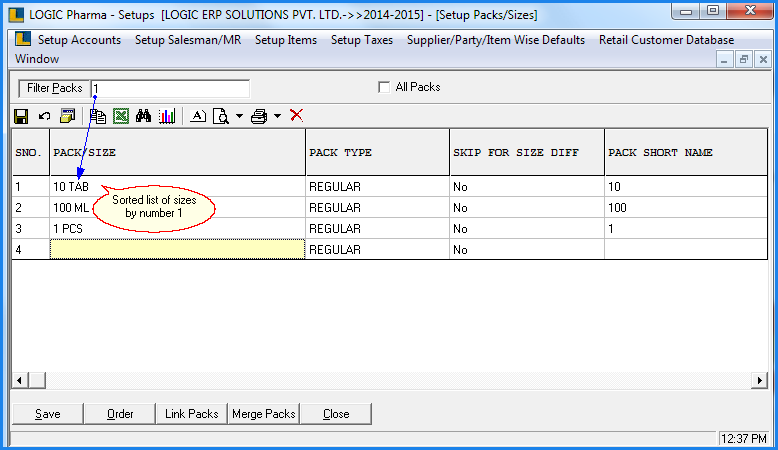Click the yellow window toolbar icon
The image size is (778, 450).
(x=67, y=116)
